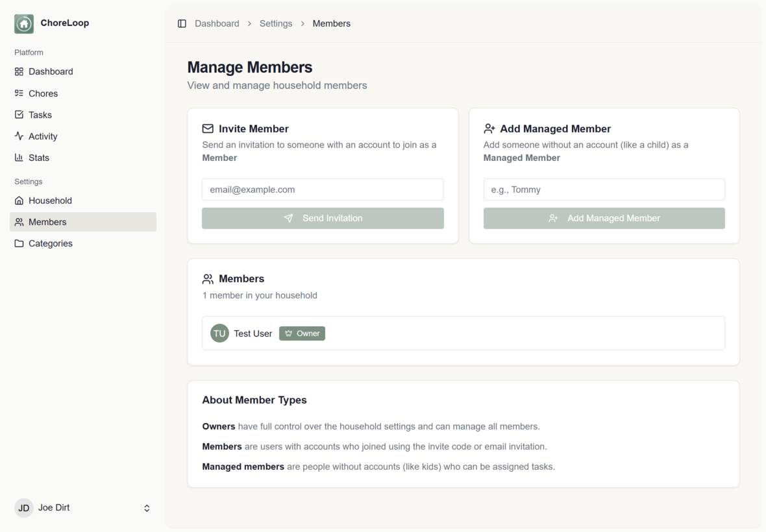Click the Dashboard breadcrumb link

point(217,23)
